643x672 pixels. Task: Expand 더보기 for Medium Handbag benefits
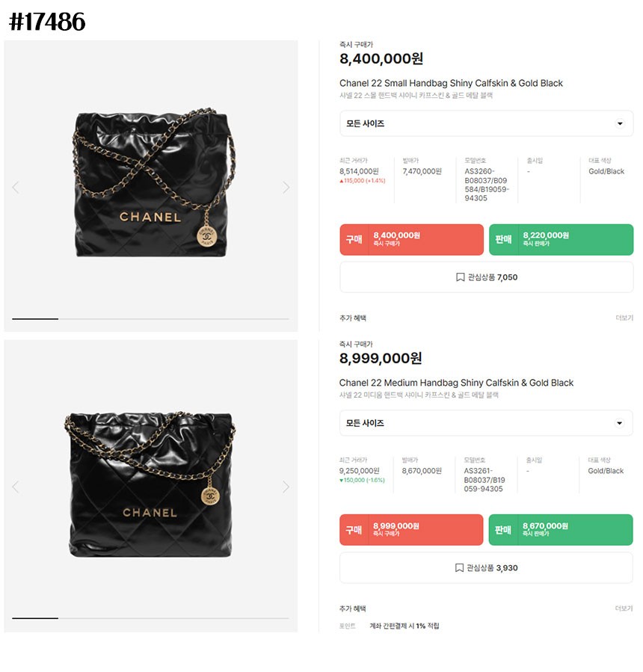pos(624,608)
